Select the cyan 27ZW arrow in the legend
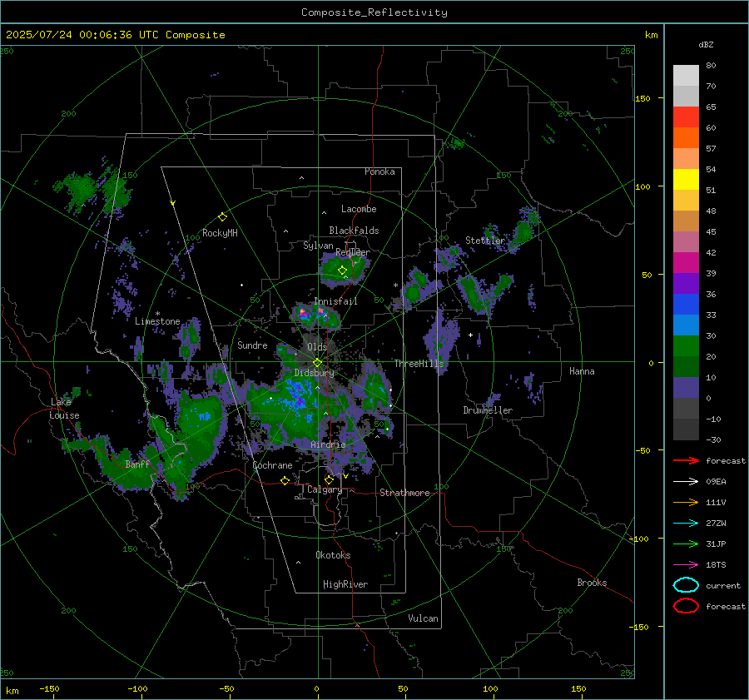Screen dimensions: 749x700 [x=686, y=524]
